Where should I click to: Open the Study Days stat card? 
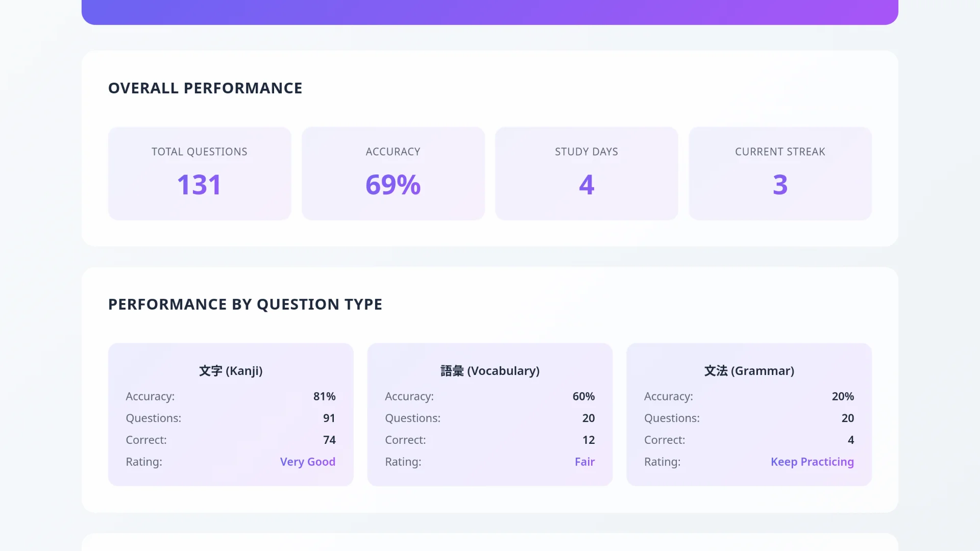(586, 173)
